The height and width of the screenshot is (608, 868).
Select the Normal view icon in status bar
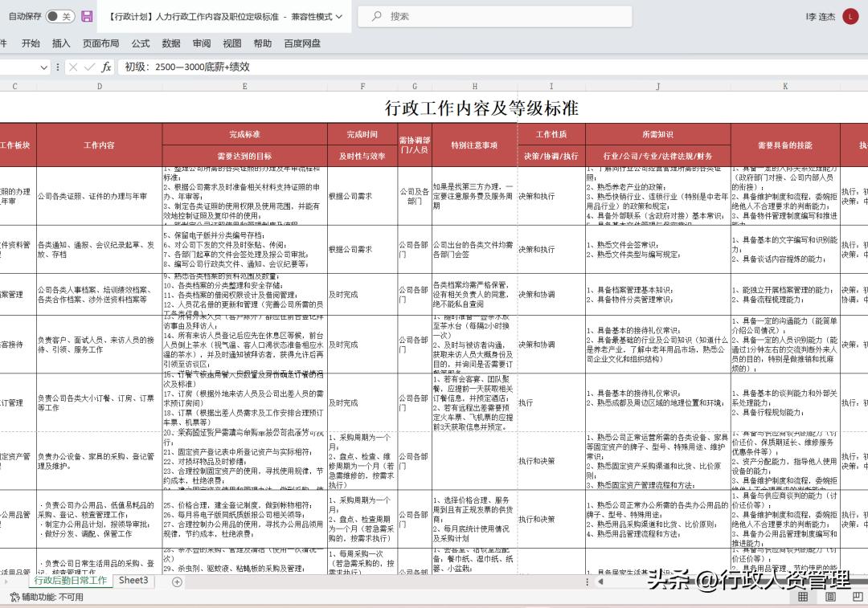(803, 595)
